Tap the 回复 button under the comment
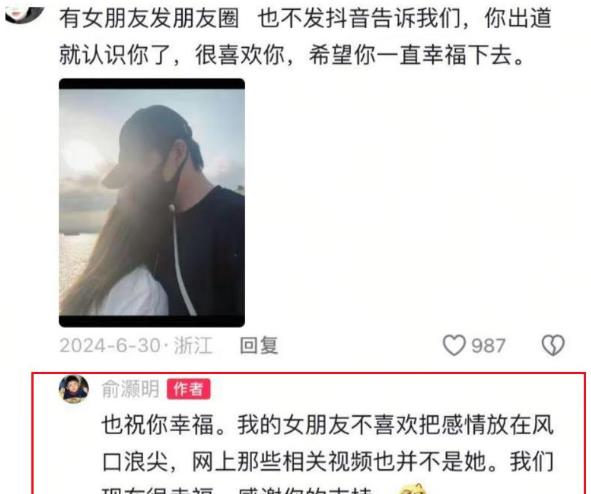The height and width of the screenshot is (494, 591). pos(259,345)
